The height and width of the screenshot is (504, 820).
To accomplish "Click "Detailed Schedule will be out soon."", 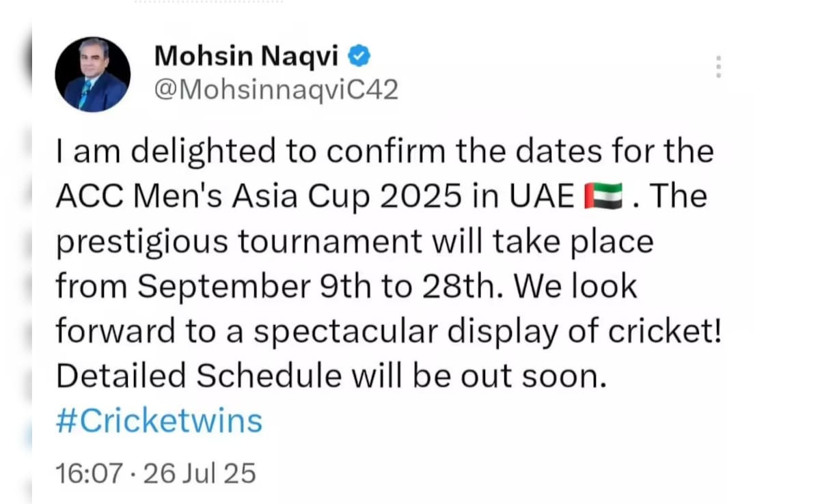I will (331, 376).
